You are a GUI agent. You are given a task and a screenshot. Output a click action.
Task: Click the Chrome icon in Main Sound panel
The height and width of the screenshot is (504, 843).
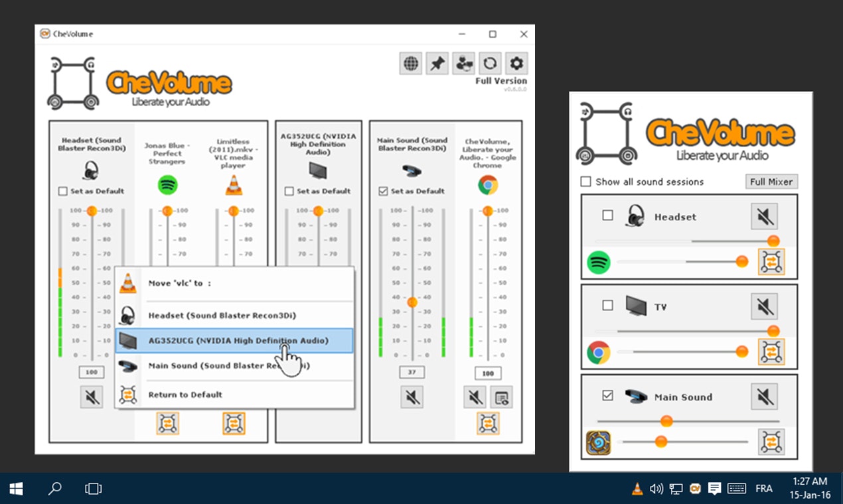(x=488, y=185)
